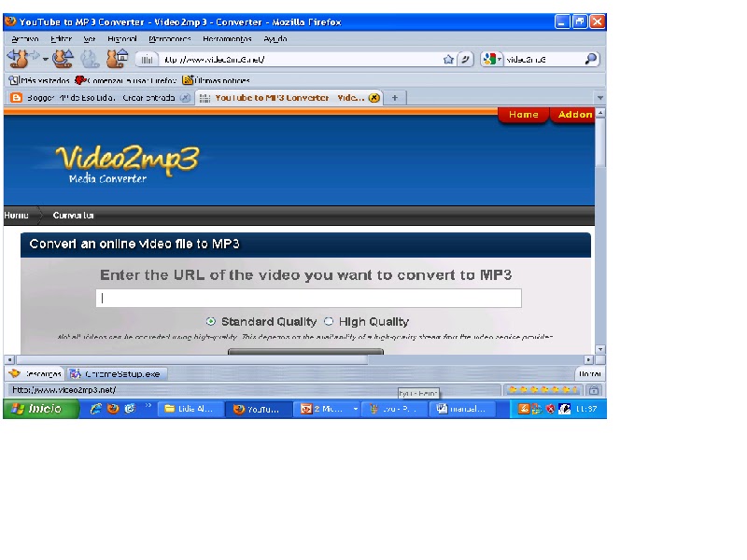Close the YouTube to MP3 Converter tab
Screen dimensions: 747x560
pyautogui.click(x=374, y=98)
